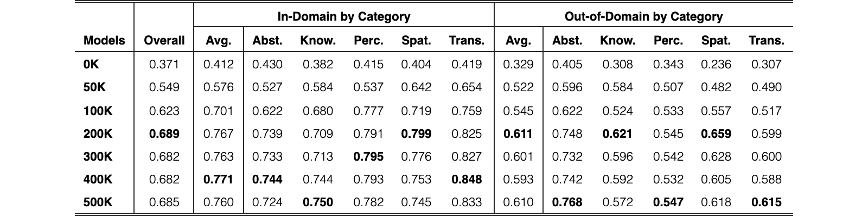Screen dimensions: 868x216
Task: Select the 500K row label
Action: tap(98, 202)
